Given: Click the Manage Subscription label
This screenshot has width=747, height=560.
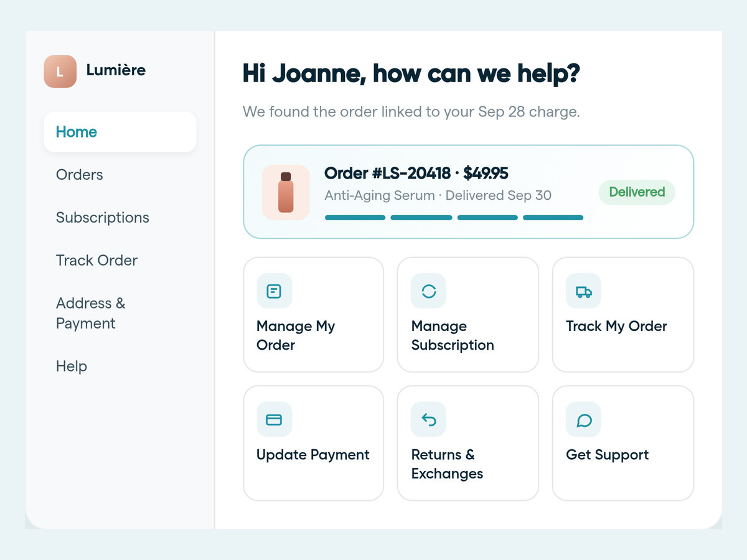Looking at the screenshot, I should (x=453, y=335).
